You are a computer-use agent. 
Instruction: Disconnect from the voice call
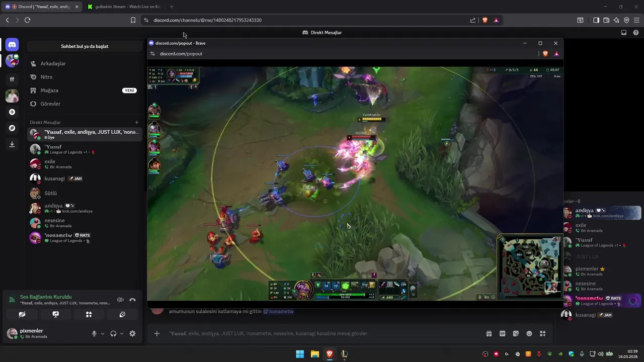132,300
